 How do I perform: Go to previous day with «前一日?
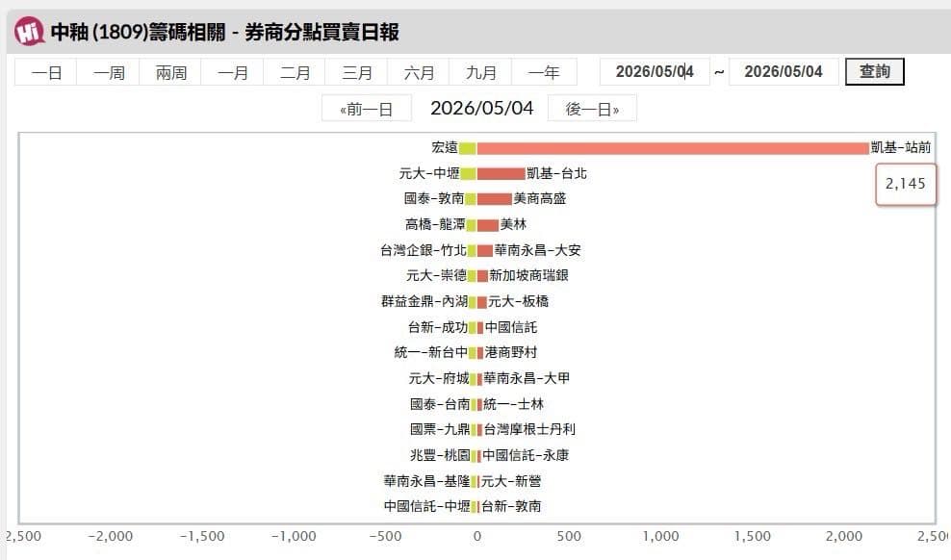point(367,109)
